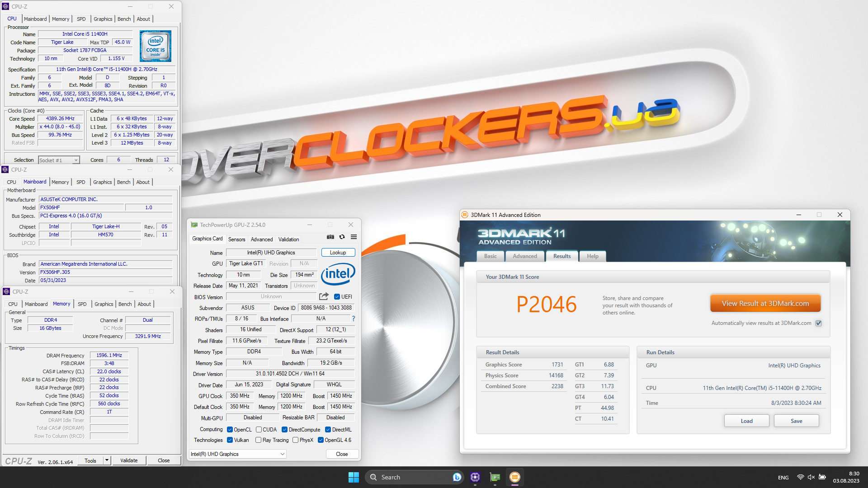Click the P2046 score value
Viewport: 868px width, 488px height.
(x=546, y=305)
